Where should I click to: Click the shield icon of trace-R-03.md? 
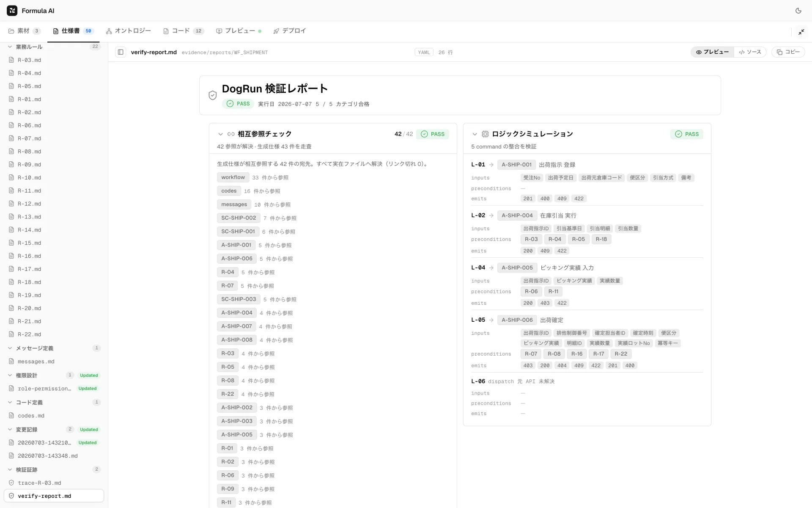point(11,483)
